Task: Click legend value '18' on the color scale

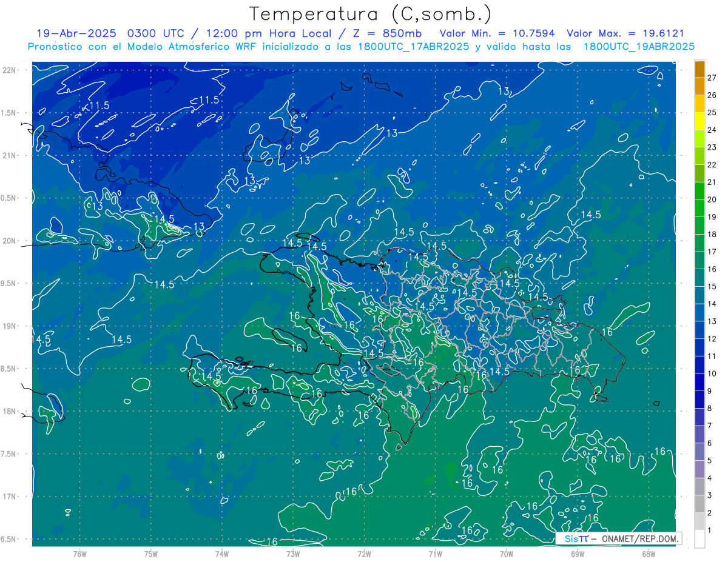Action: coord(712,234)
